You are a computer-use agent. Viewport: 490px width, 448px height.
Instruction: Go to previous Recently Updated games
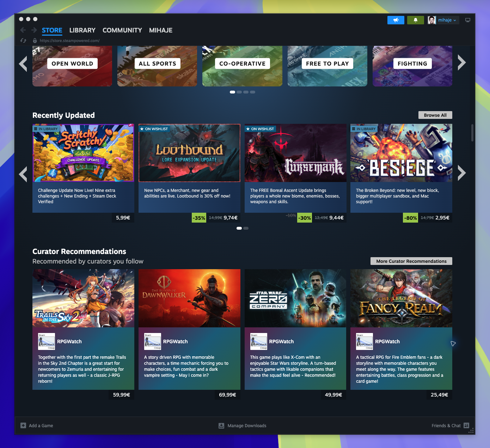[23, 174]
